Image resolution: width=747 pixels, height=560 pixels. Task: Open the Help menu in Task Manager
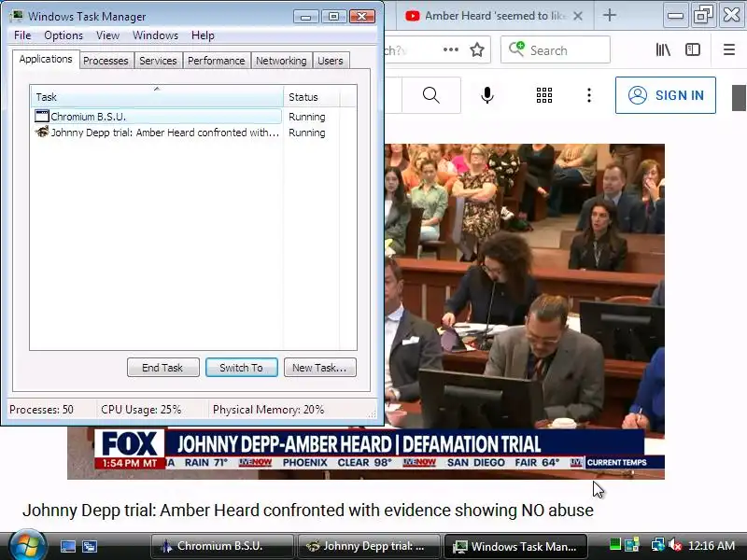pos(203,35)
